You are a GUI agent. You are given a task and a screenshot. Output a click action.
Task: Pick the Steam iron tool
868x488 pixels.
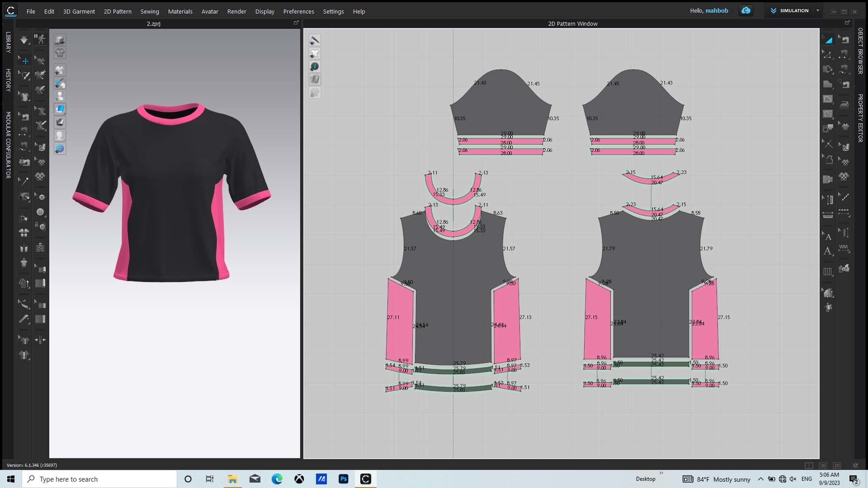click(844, 104)
